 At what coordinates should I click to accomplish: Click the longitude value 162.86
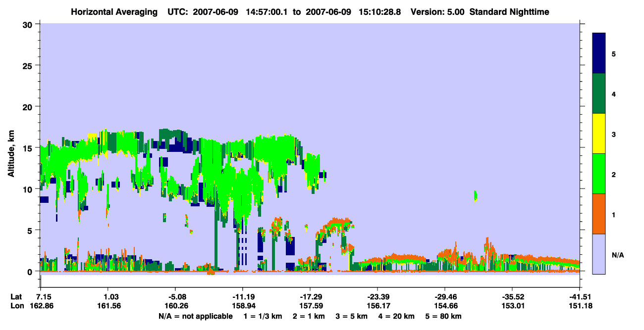click(42, 306)
